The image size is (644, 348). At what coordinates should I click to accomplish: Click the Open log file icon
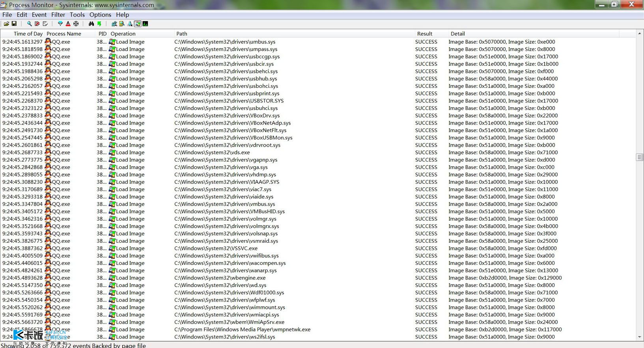(7, 24)
